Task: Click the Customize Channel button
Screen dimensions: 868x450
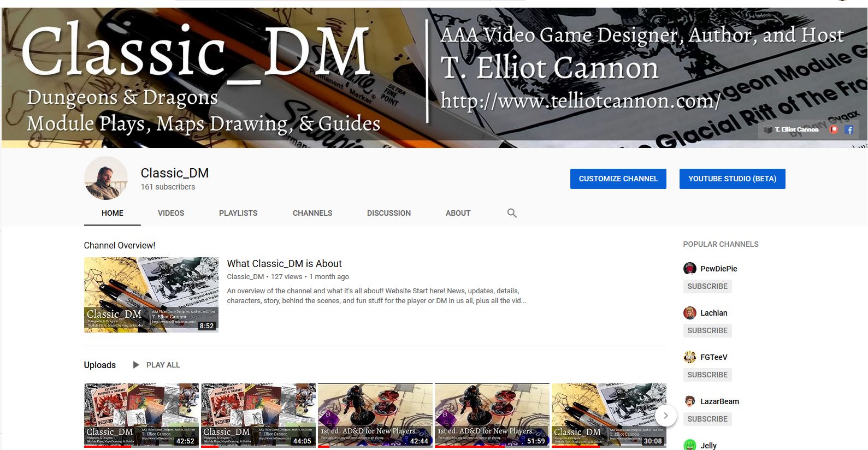Action: pos(618,179)
